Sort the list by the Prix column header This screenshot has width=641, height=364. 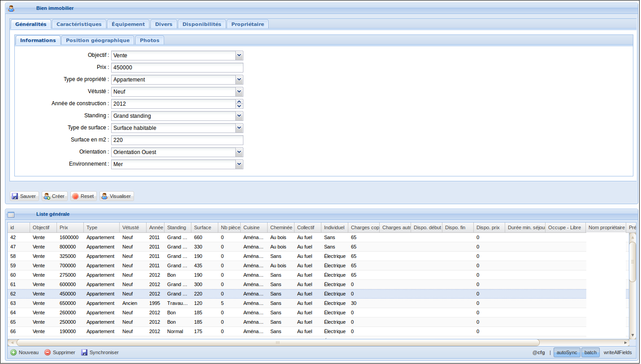point(70,227)
